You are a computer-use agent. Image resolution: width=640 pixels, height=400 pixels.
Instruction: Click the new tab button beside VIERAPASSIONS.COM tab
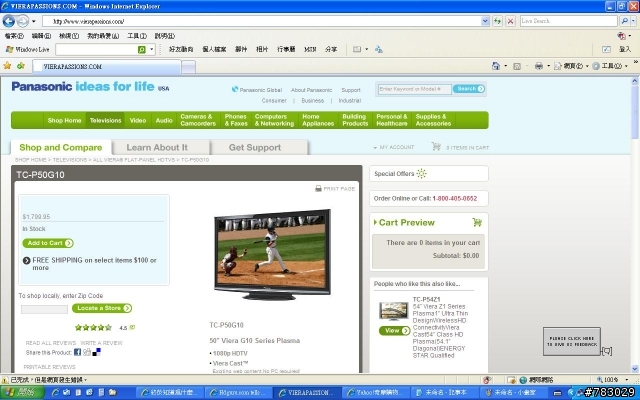pos(188,67)
